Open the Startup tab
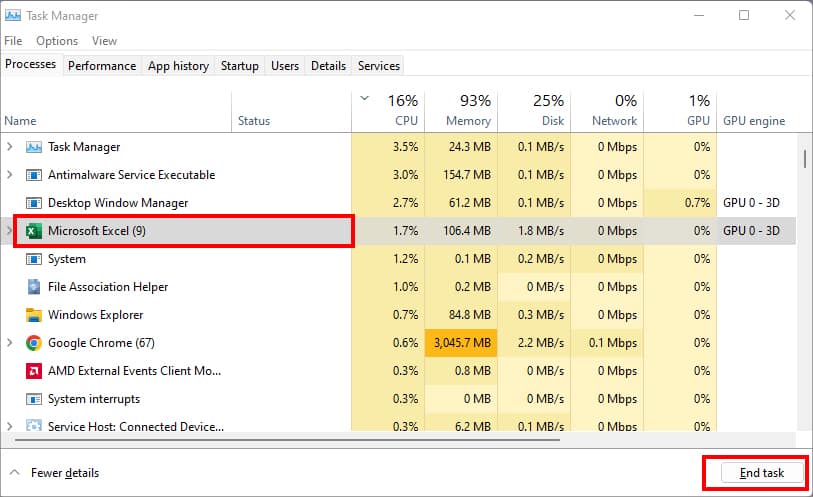The height and width of the screenshot is (497, 813). [x=240, y=66]
